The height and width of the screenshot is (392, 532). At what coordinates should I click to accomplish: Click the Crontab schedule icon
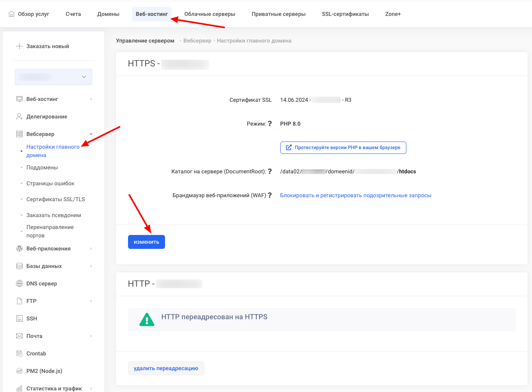[19, 353]
